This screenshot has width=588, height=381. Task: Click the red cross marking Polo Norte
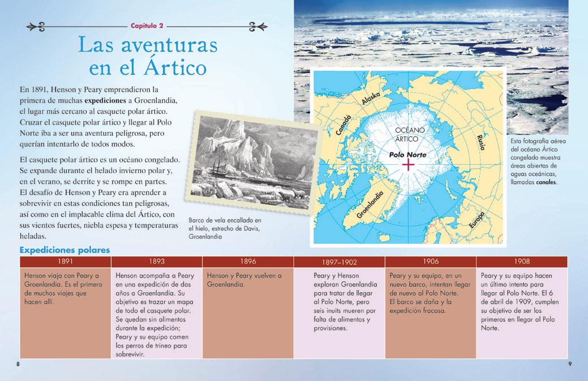point(408,165)
